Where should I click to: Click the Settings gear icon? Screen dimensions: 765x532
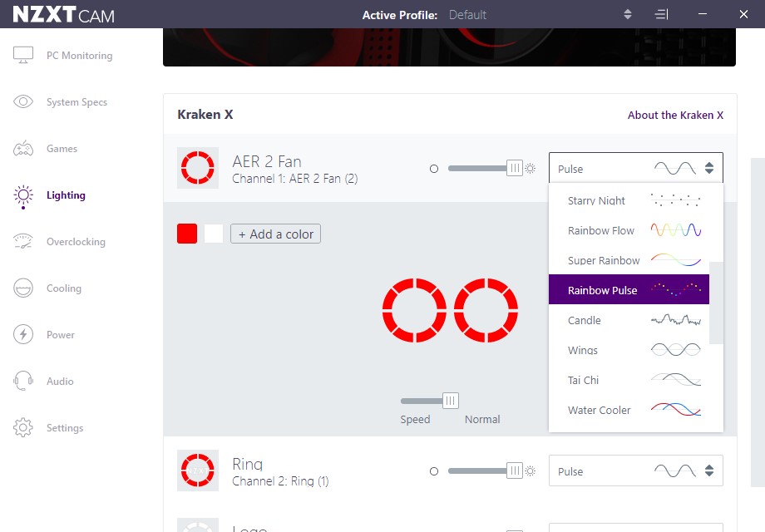coord(23,427)
